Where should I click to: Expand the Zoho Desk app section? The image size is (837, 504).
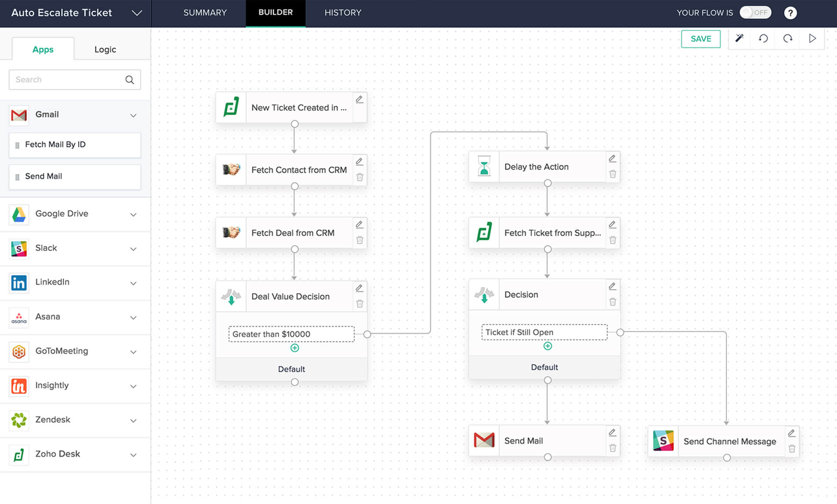[133, 454]
